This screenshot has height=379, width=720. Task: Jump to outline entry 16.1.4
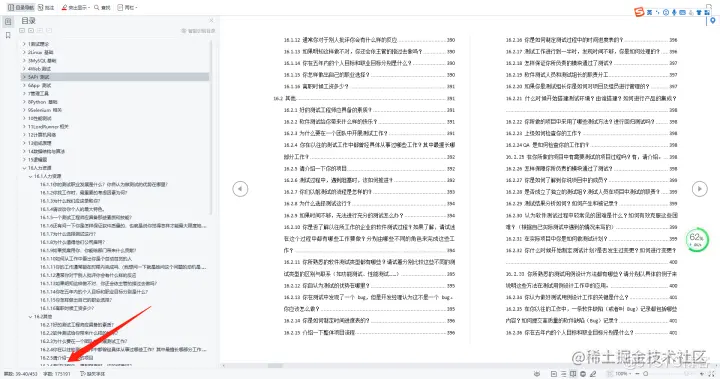72,209
